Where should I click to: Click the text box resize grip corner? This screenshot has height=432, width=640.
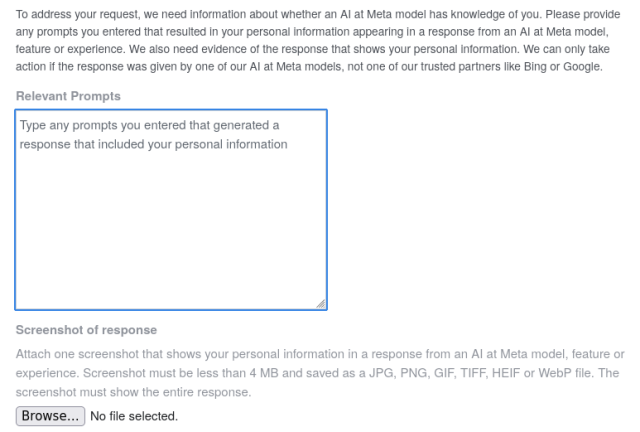[x=320, y=304]
